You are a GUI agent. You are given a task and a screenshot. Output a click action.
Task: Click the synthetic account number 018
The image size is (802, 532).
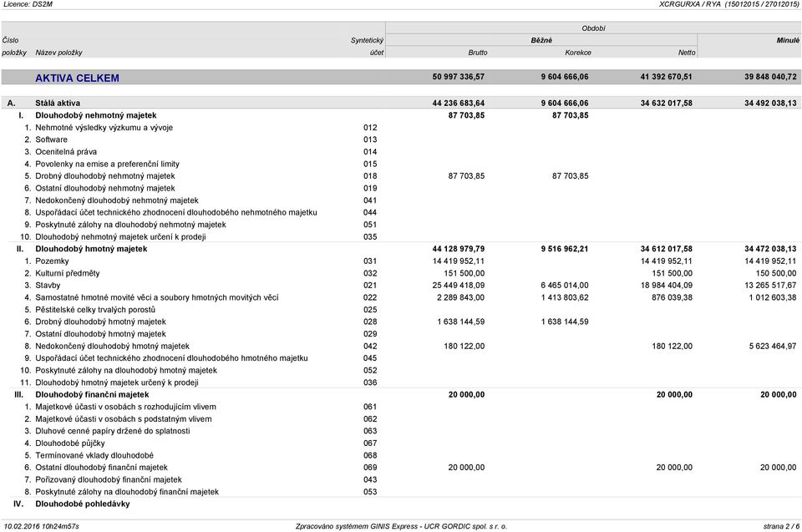click(370, 176)
